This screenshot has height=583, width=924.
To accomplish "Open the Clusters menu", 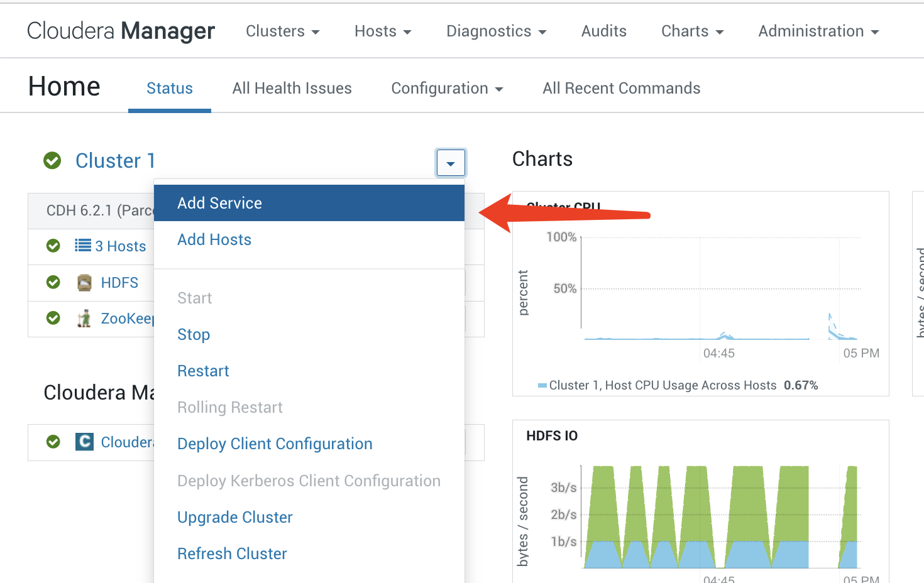I will (x=283, y=31).
